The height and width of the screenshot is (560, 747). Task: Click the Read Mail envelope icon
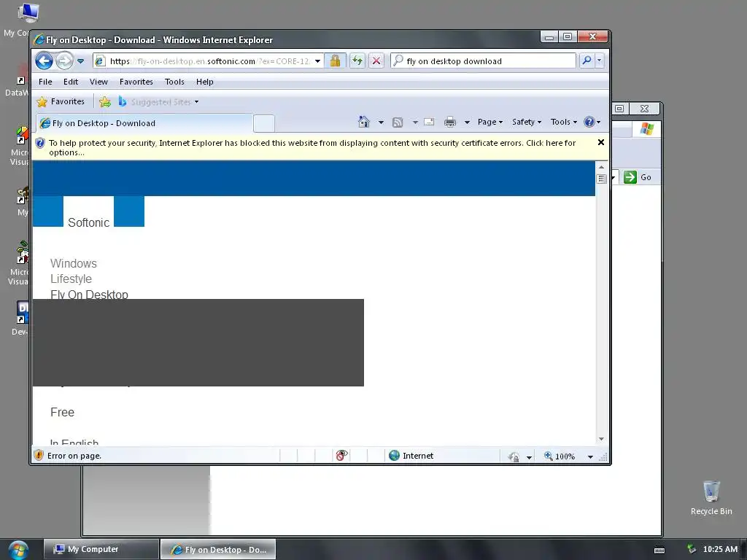click(429, 122)
